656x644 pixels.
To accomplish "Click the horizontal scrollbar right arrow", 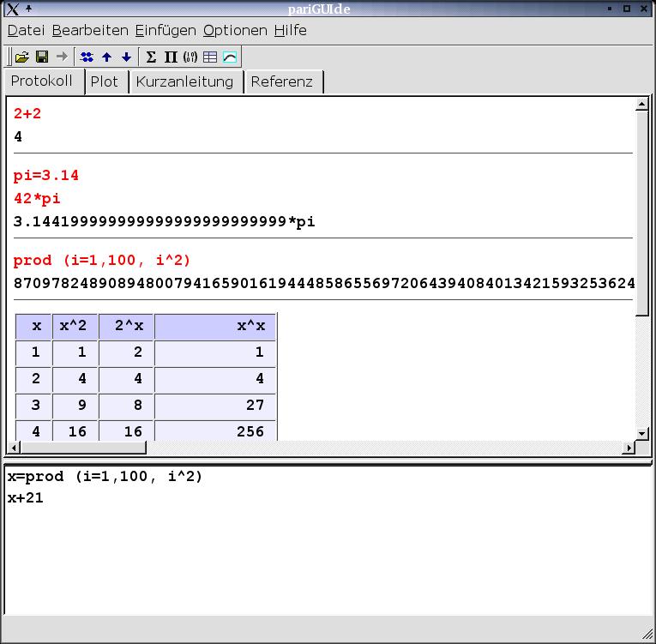I will [x=629, y=448].
